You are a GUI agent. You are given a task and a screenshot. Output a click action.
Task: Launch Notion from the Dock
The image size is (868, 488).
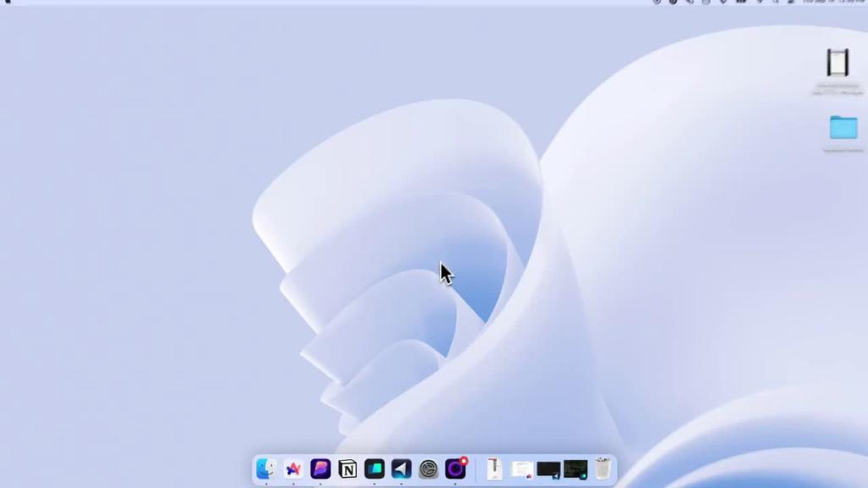(x=348, y=469)
